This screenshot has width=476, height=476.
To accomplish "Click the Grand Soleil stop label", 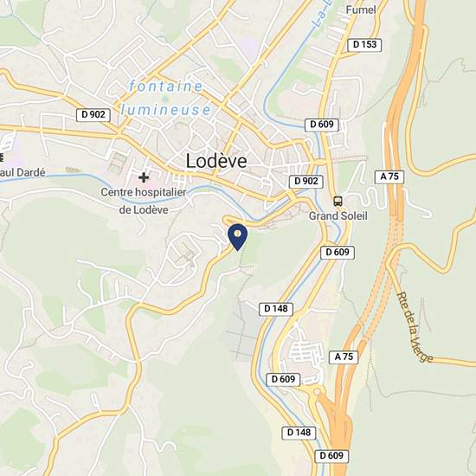I will click(x=338, y=215).
